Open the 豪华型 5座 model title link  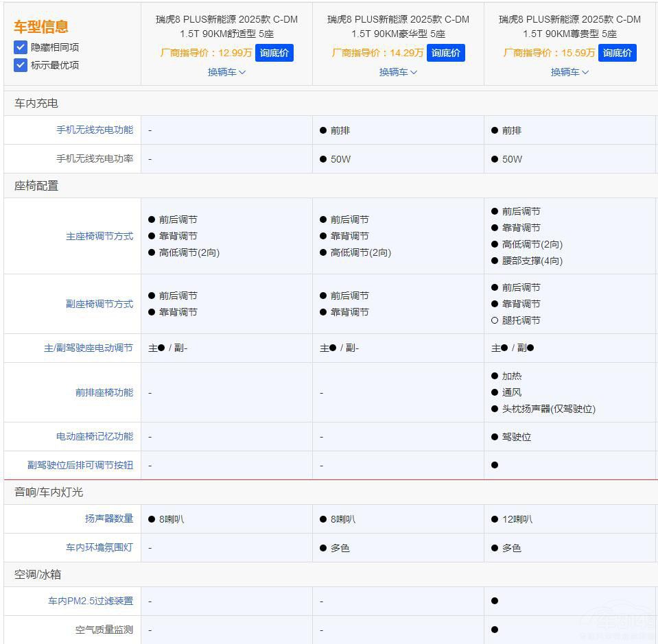pos(398,26)
